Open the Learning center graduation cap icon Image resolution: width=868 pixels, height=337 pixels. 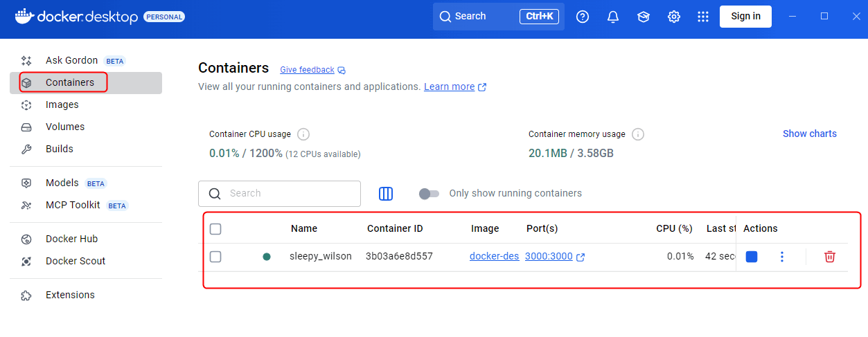(x=644, y=17)
